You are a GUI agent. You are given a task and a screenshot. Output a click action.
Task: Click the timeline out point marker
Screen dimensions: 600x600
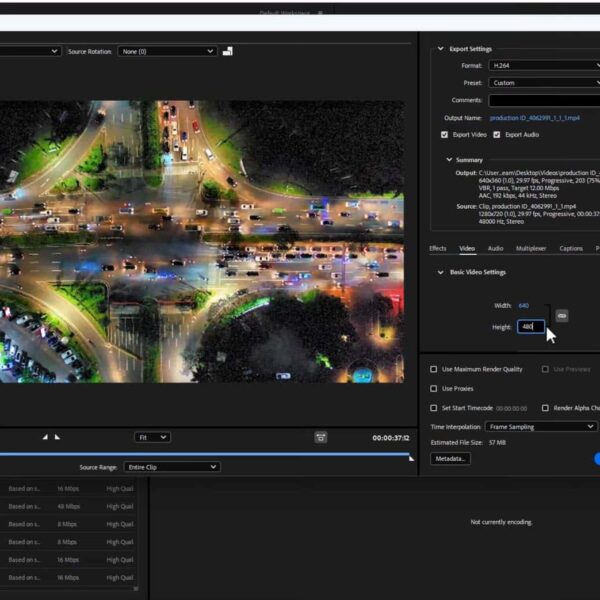tap(411, 458)
